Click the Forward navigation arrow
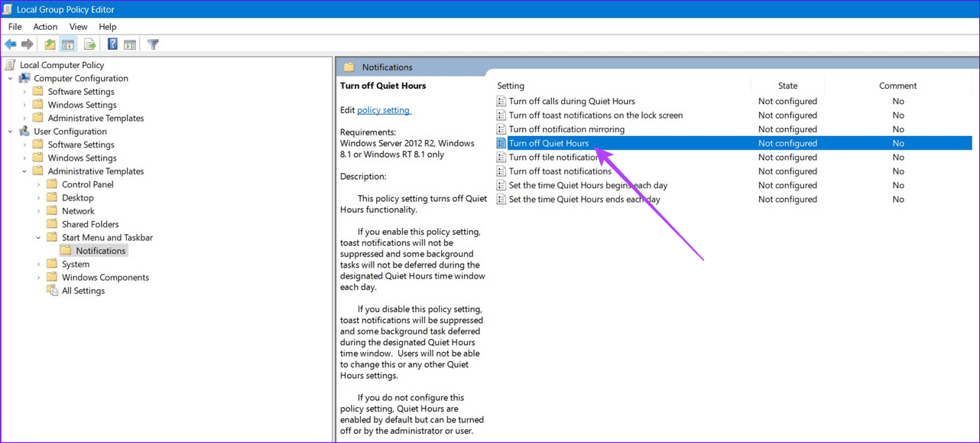Image resolution: width=980 pixels, height=443 pixels. click(28, 44)
